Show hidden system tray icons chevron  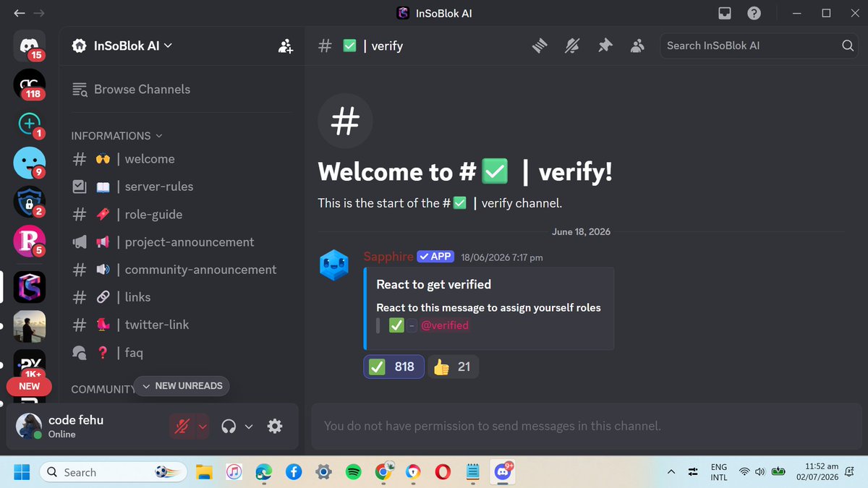(671, 472)
